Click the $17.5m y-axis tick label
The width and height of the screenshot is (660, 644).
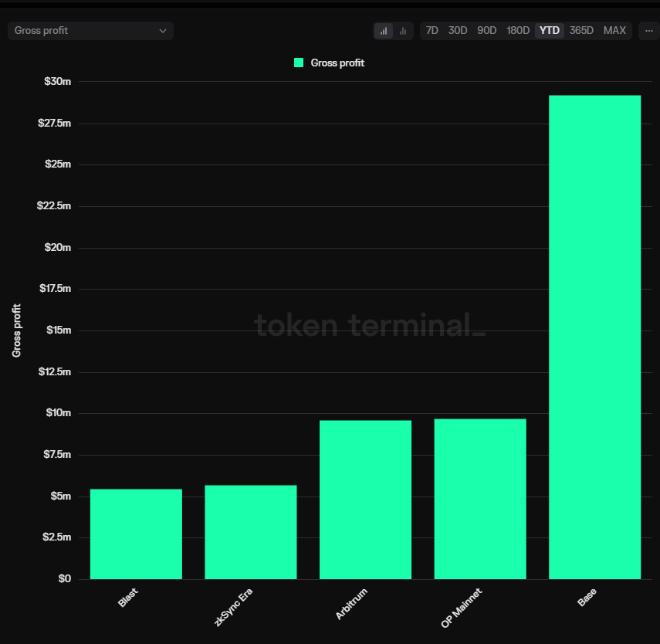[55, 289]
